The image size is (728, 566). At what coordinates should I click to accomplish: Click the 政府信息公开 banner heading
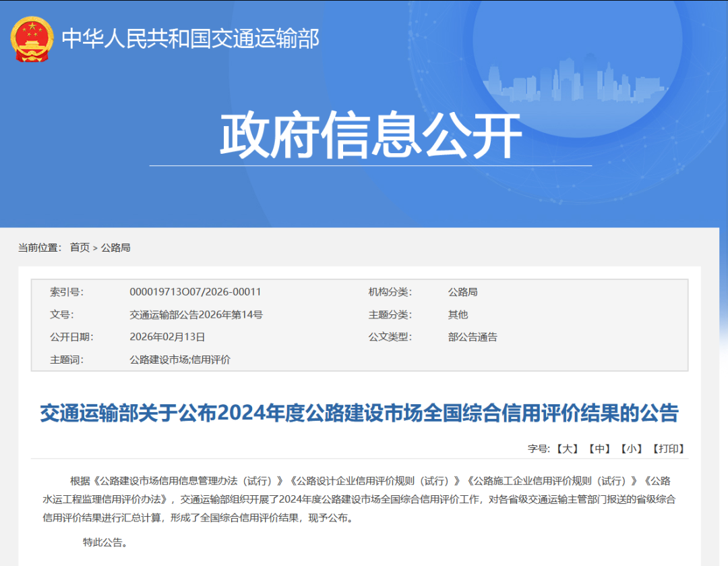(370, 136)
